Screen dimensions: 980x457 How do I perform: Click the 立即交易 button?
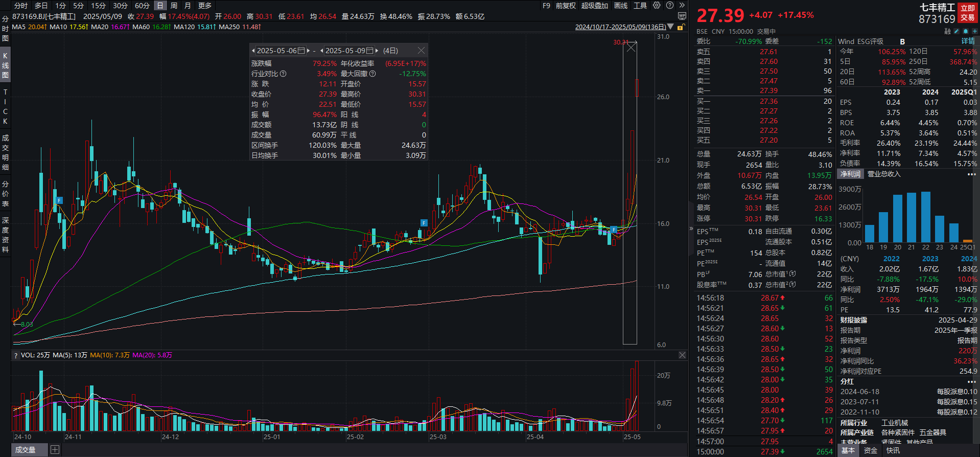(968, 13)
